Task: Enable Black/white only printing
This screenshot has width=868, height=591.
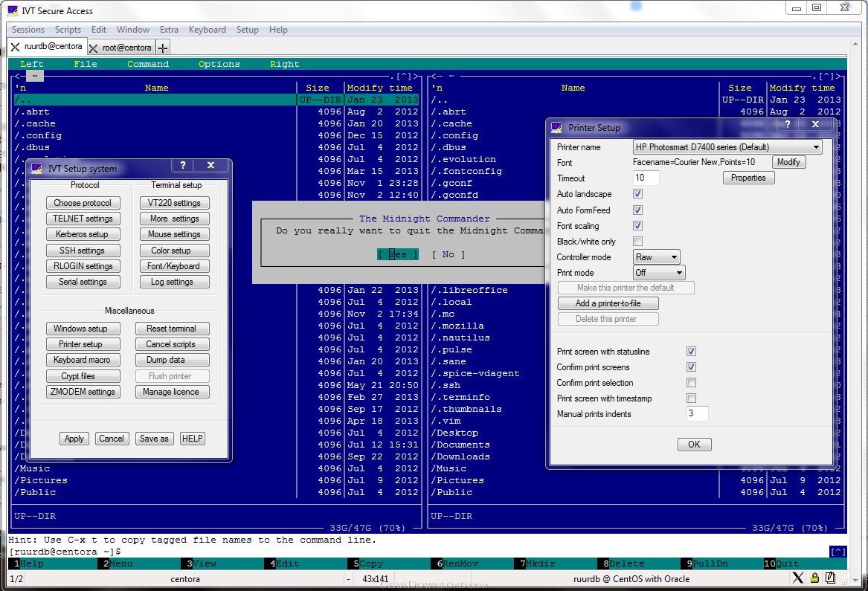Action: (637, 242)
